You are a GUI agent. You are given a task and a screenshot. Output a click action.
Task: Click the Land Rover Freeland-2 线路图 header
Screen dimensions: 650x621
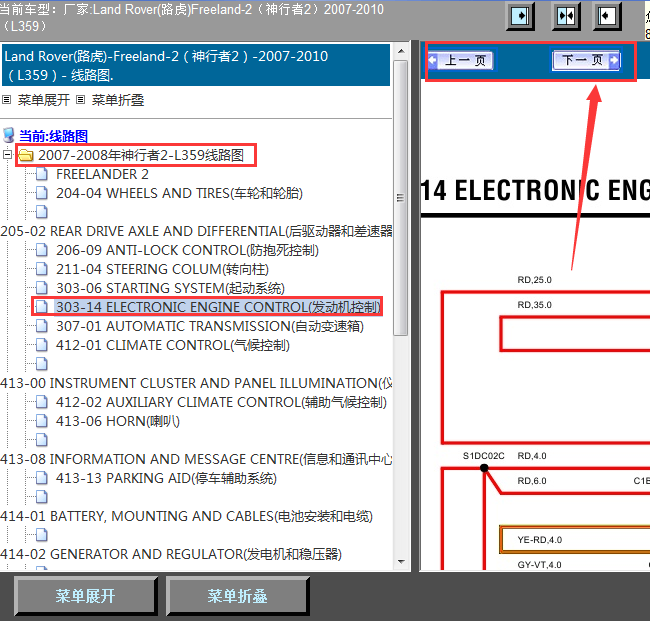click(196, 65)
